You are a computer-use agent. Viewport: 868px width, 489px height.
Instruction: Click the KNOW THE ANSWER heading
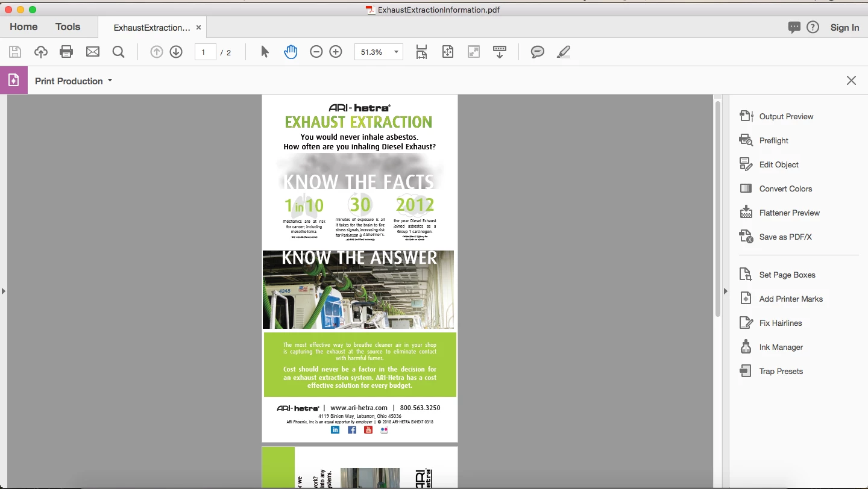[359, 258]
